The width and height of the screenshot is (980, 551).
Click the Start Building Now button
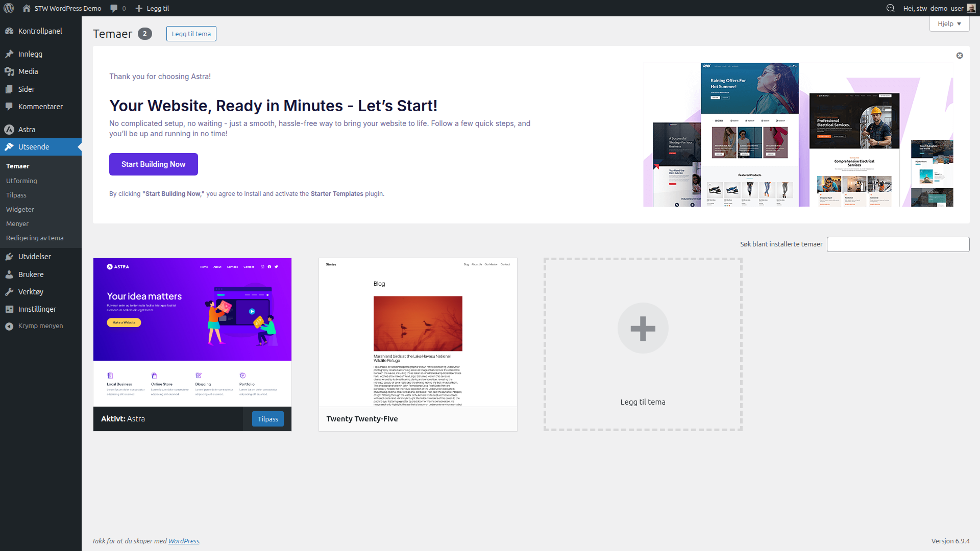(154, 164)
